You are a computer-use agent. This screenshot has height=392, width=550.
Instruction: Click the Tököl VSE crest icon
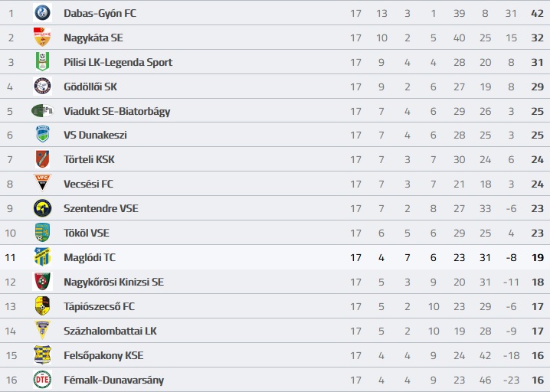click(x=42, y=233)
